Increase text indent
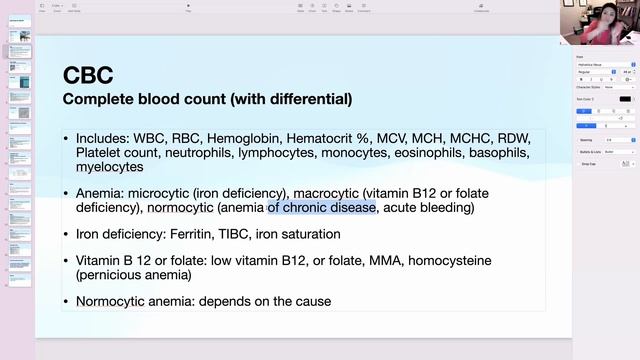The image size is (640, 360). click(x=621, y=118)
